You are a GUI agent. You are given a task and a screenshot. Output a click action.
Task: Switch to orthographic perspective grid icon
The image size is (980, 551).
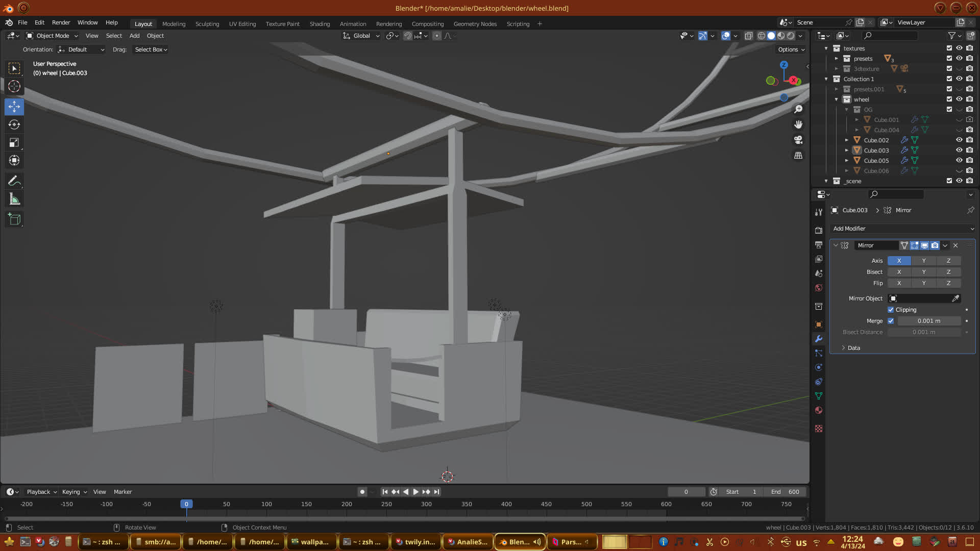798,156
